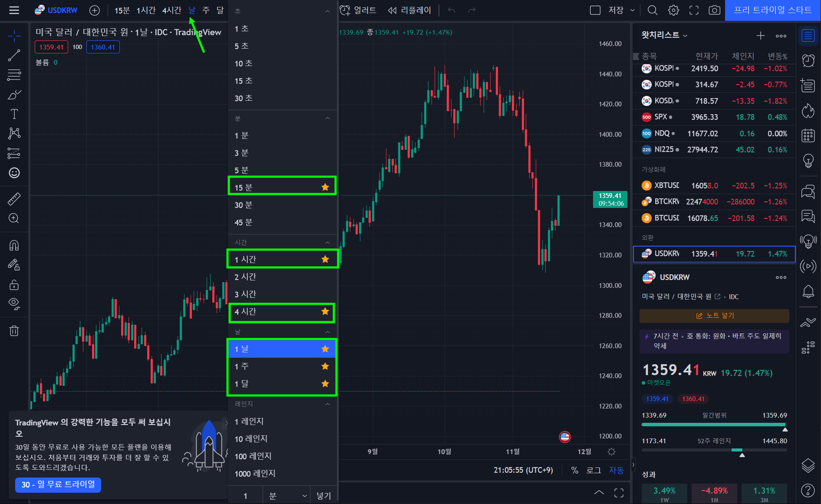This screenshot has width=821, height=504.
Task: Select the 30 초 interval
Action: (x=282, y=98)
